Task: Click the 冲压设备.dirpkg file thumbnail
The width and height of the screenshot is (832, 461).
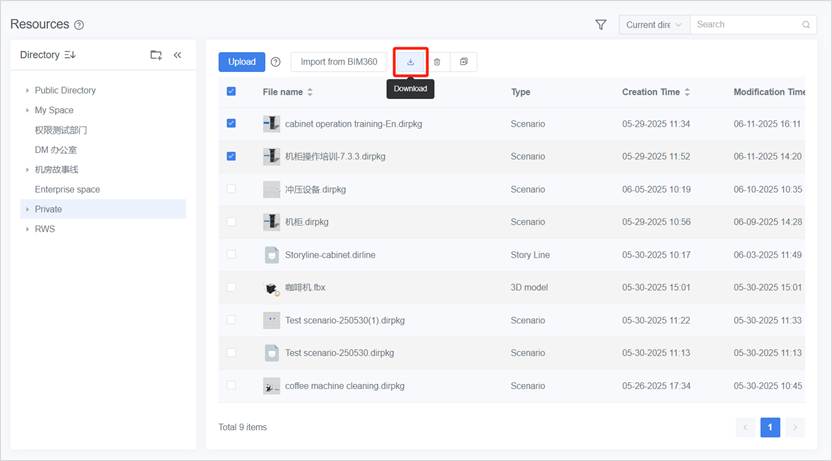Action: tap(272, 189)
